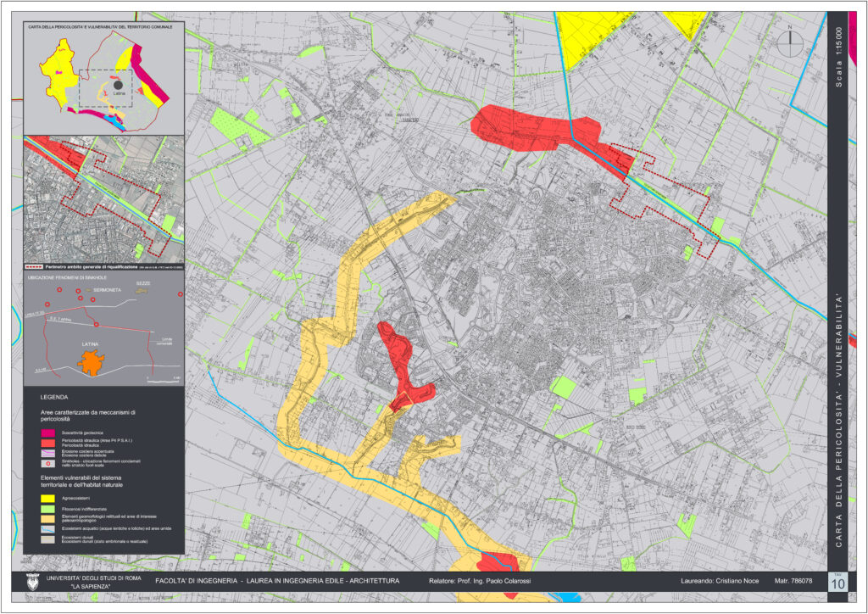Select the Erosione costiera legend swatch
The image size is (868, 614).
[47, 453]
